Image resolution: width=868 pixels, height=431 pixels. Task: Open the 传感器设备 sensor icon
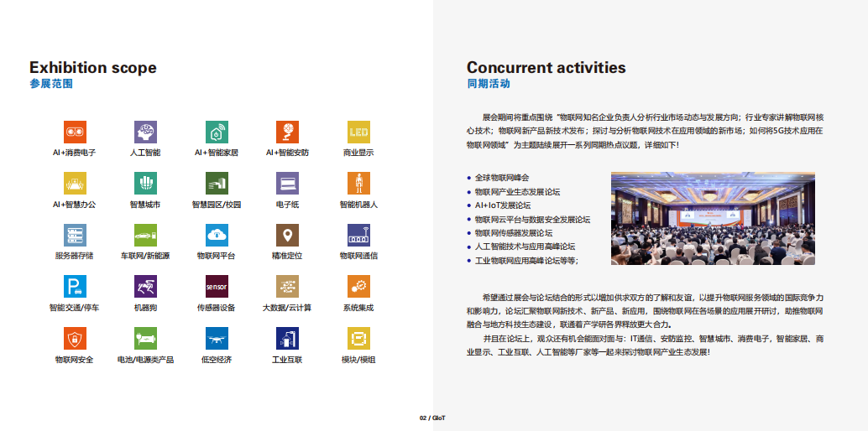pyautogui.click(x=217, y=287)
